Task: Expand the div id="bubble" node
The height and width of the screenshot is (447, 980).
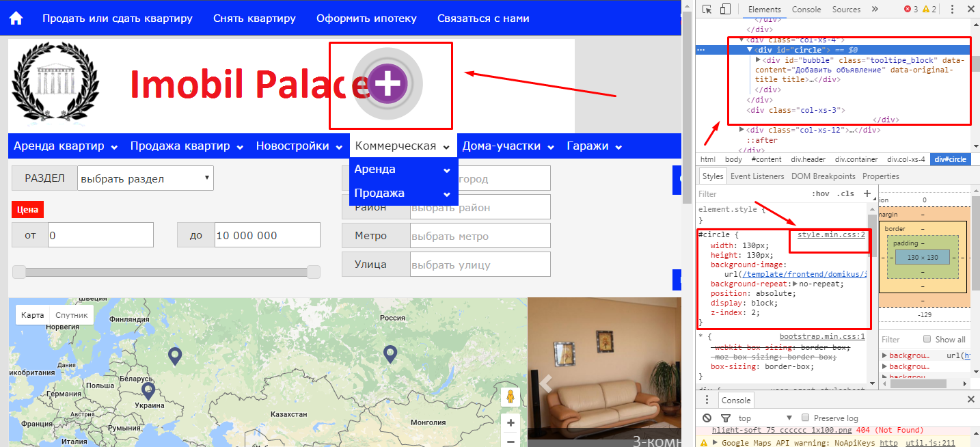Action: (758, 60)
